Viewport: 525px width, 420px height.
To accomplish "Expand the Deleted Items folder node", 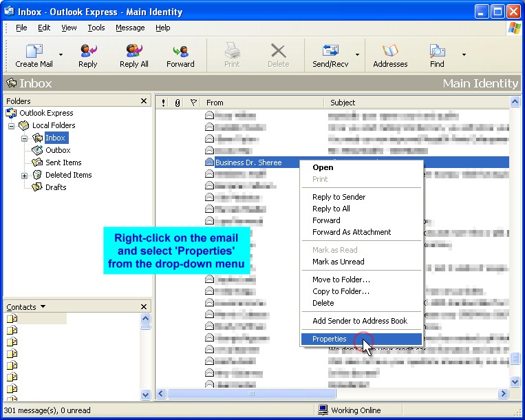I will (25, 176).
